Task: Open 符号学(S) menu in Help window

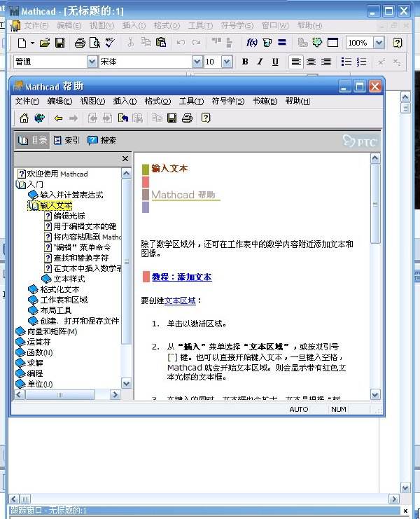Action: 228,101
